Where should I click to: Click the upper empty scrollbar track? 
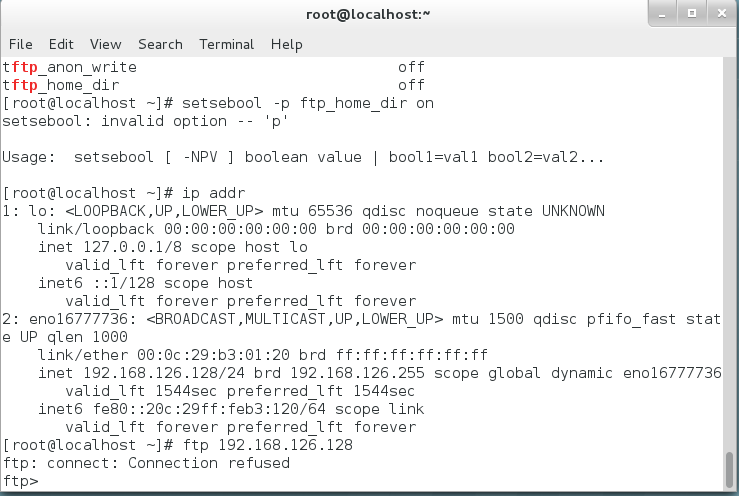tap(729, 250)
